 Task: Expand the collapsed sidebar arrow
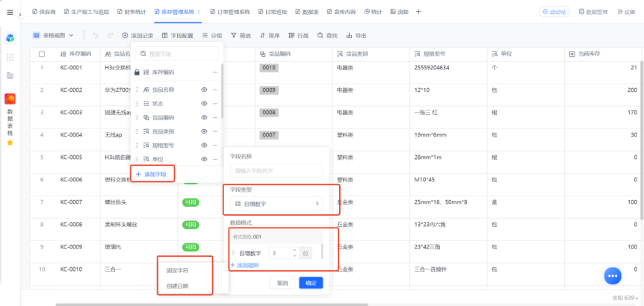pyautogui.click(x=19, y=14)
